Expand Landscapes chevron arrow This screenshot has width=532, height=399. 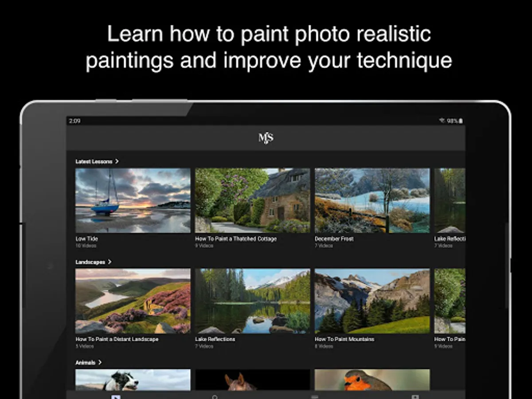pos(110,262)
